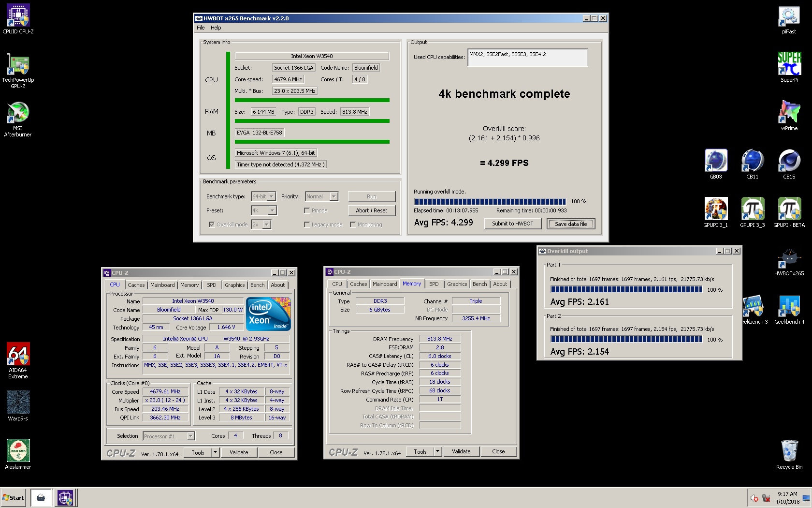Click the Used CPU capabilities text box
This screenshot has width=812, height=508.
click(x=528, y=57)
